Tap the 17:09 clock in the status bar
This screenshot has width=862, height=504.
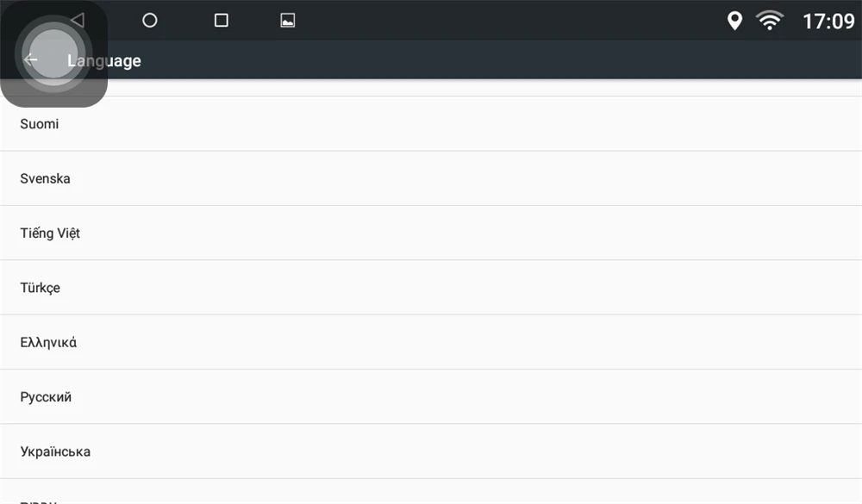click(828, 22)
